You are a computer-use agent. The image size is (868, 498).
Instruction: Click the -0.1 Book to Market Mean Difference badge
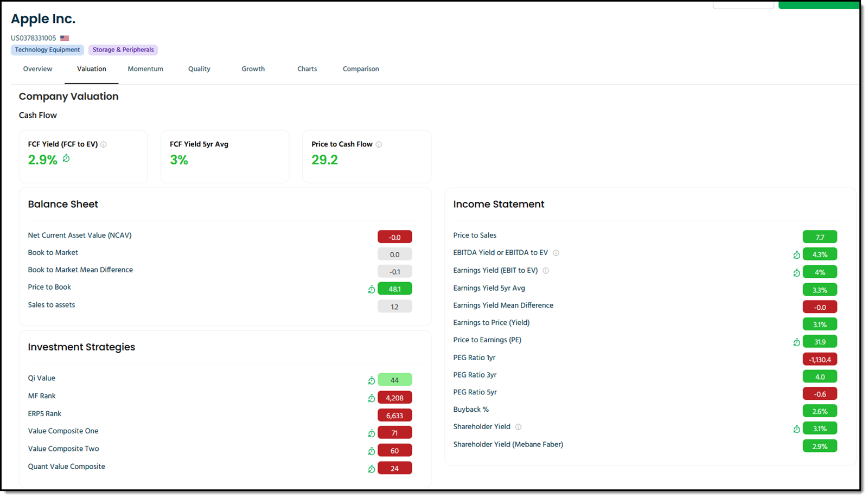(x=395, y=272)
